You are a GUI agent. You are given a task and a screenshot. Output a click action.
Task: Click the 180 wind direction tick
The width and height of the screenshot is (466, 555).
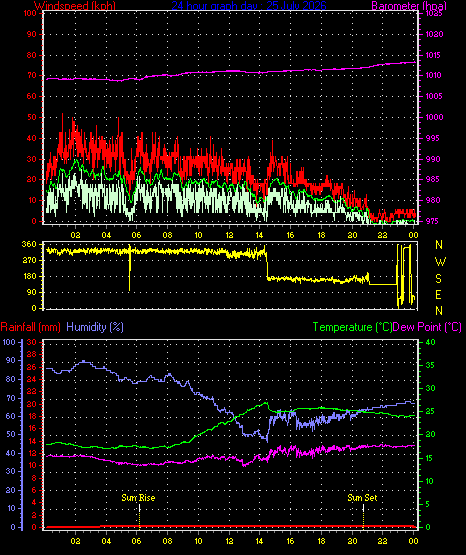pyautogui.click(x=29, y=276)
